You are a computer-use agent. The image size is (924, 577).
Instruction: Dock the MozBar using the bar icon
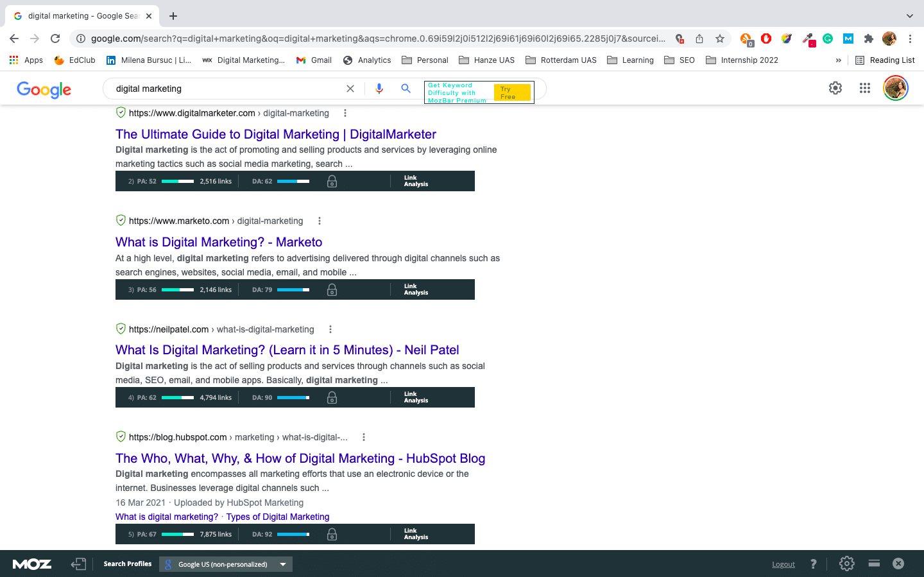[874, 564]
